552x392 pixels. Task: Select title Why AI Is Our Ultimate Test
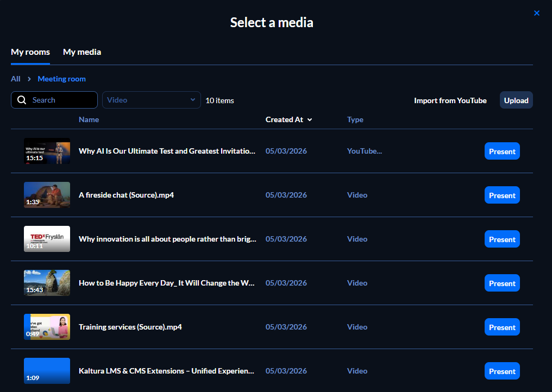[x=167, y=151]
